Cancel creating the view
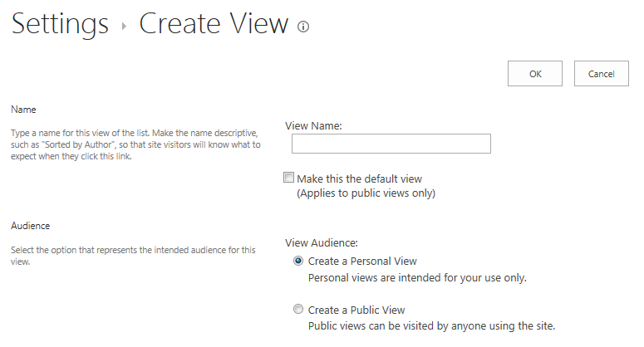The width and height of the screenshot is (644, 347). [602, 74]
